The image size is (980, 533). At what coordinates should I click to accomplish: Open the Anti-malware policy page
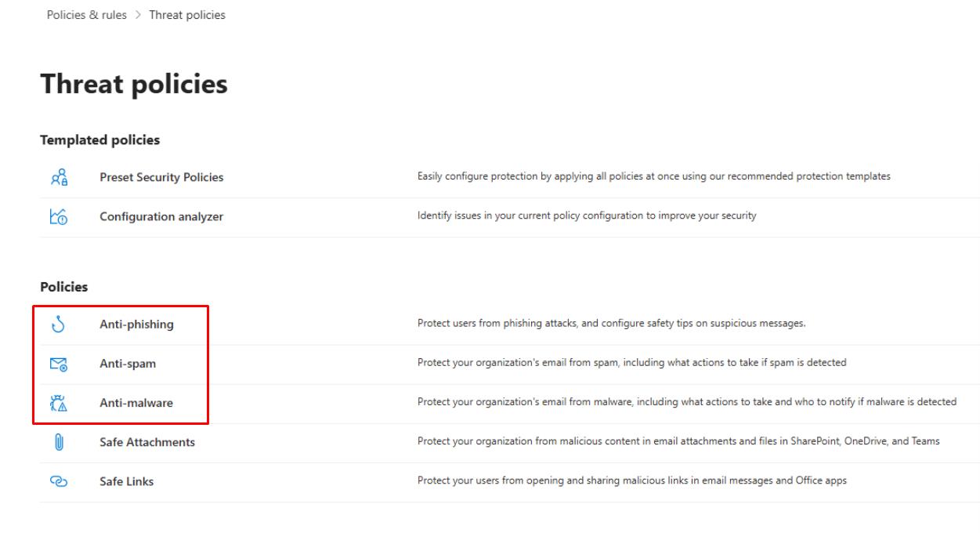pos(136,403)
